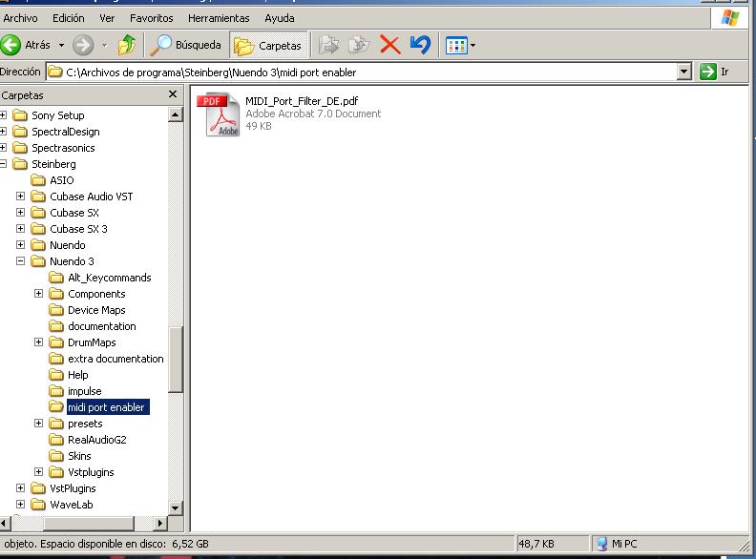The height and width of the screenshot is (559, 756).
Task: Click the green Forward arrow icon
Action: [x=83, y=45]
